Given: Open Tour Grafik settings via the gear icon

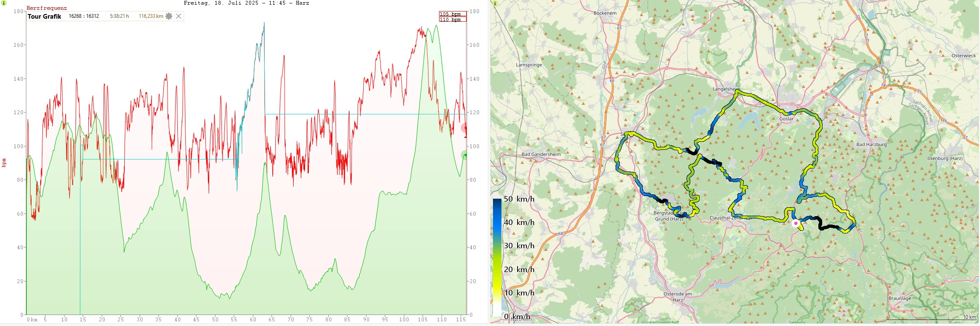Looking at the screenshot, I should pos(169,16).
